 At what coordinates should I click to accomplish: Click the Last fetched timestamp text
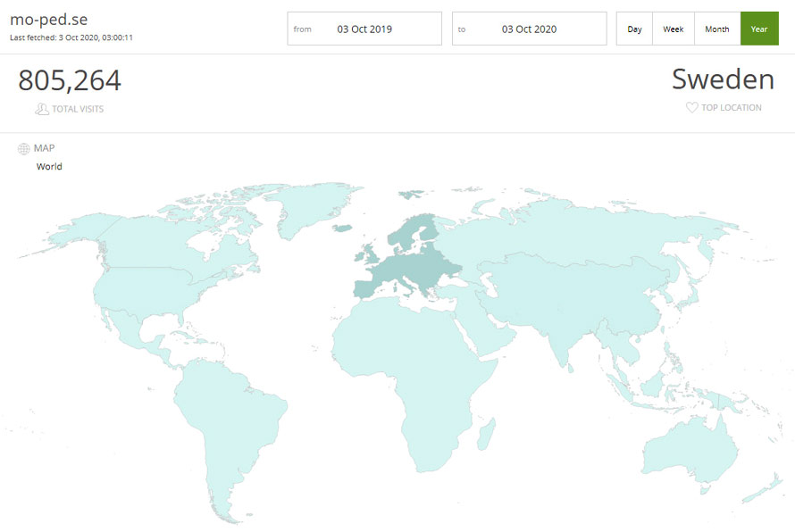click(71, 37)
